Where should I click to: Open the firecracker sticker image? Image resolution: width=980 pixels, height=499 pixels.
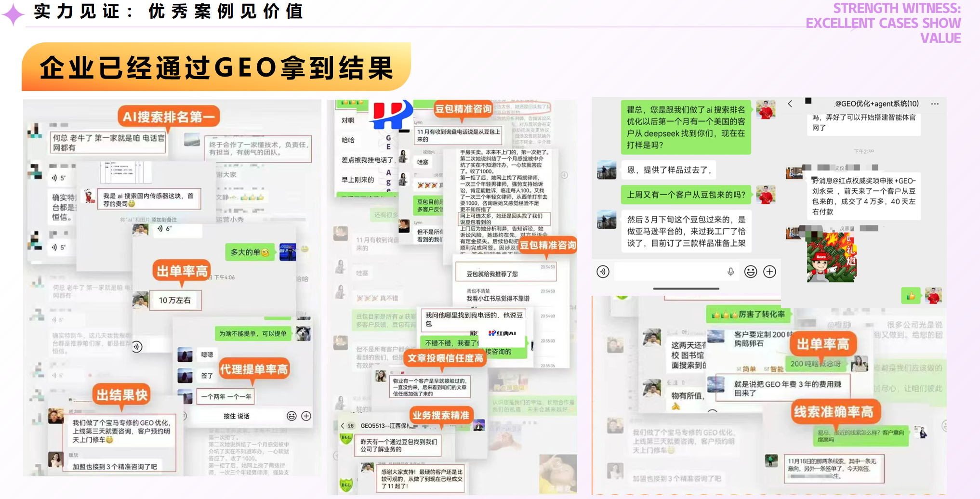(x=831, y=257)
